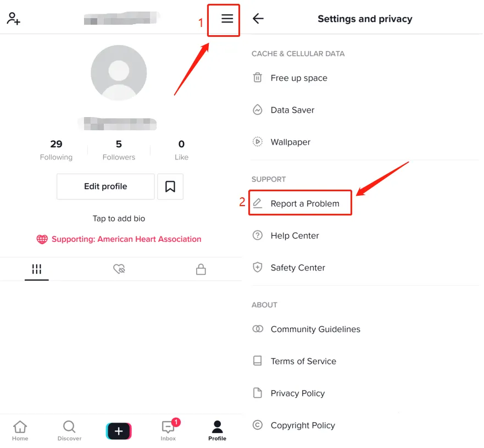
Task: Switch to the private videos lock tab
Action: 201,269
